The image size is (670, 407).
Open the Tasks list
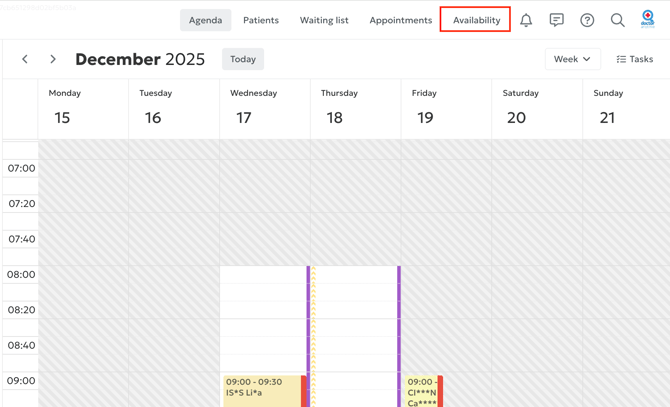pos(635,59)
